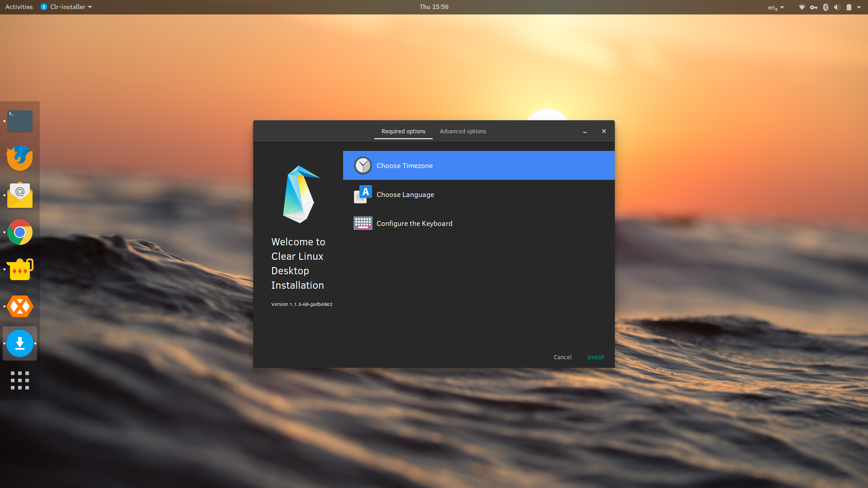This screenshot has width=868, height=488.
Task: Minimize the installer window
Action: [x=585, y=131]
